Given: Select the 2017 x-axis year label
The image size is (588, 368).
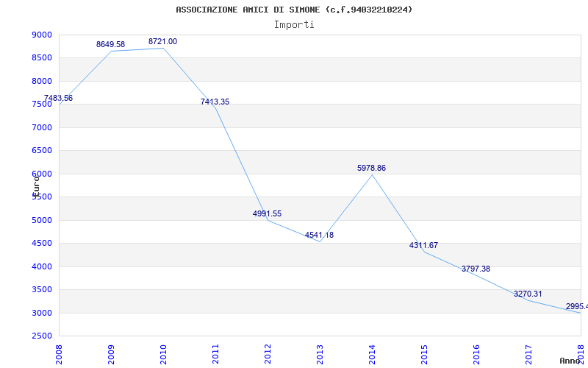Looking at the screenshot, I should coord(528,354).
